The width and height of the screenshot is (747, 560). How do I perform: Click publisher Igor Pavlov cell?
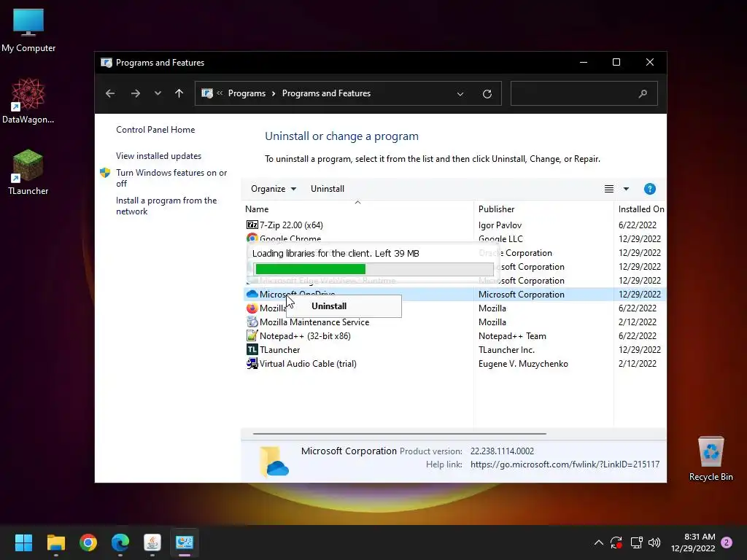pyautogui.click(x=500, y=225)
